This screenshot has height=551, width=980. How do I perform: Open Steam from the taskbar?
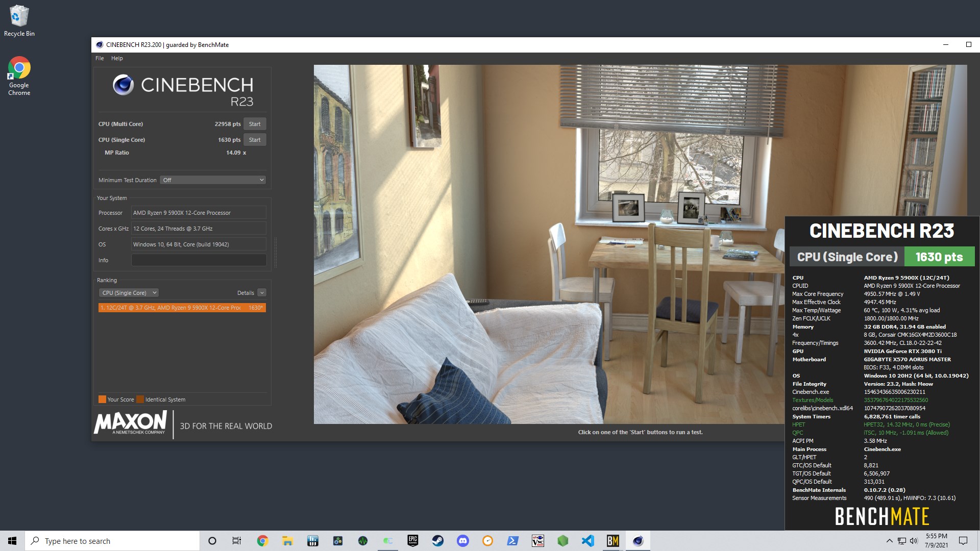(438, 541)
